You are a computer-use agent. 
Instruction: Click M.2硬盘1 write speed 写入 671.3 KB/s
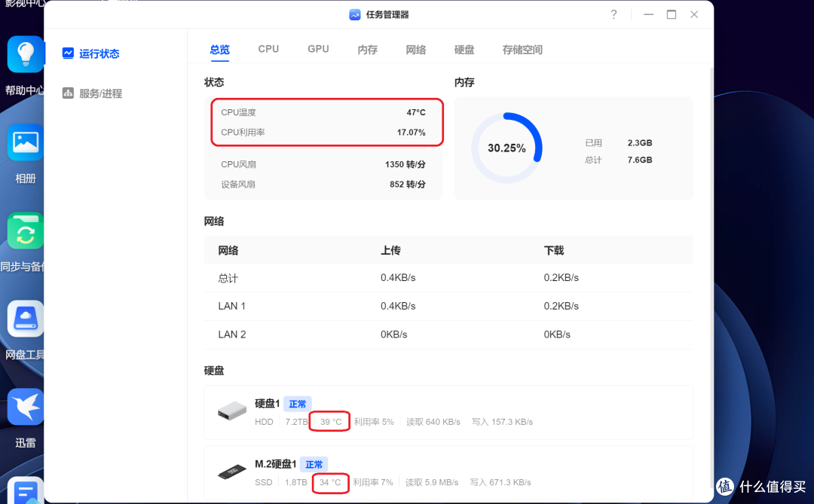(500, 482)
